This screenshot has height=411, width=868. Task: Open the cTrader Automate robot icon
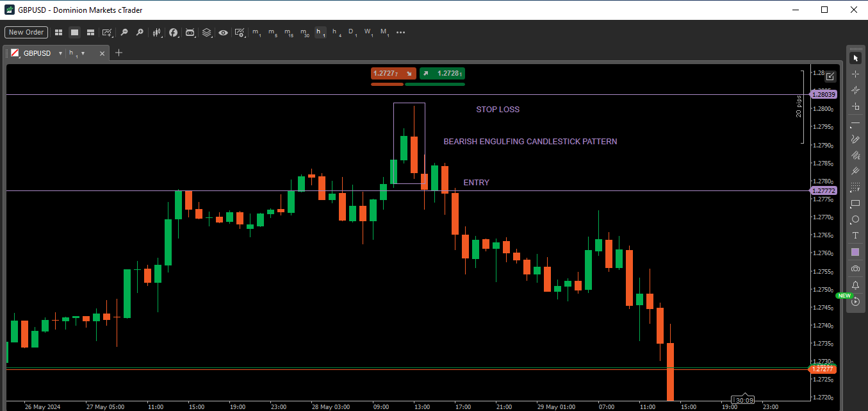[x=190, y=32]
